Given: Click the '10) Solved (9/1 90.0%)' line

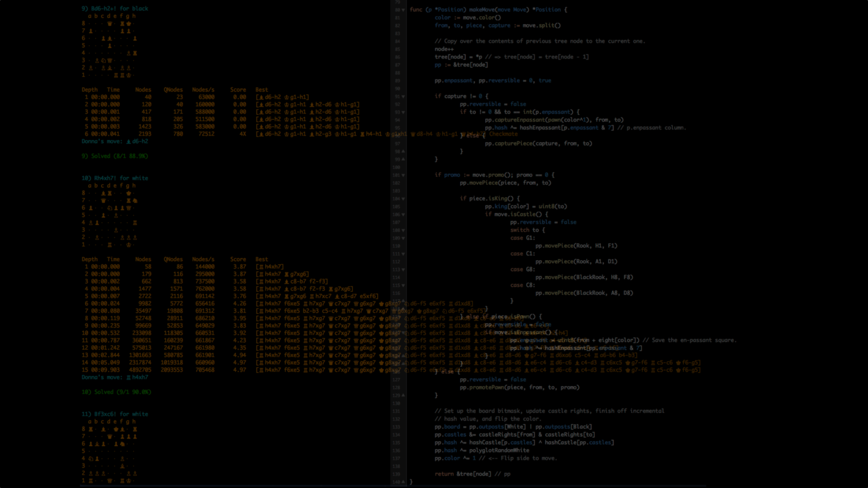Looking at the screenshot, I should point(116,392).
